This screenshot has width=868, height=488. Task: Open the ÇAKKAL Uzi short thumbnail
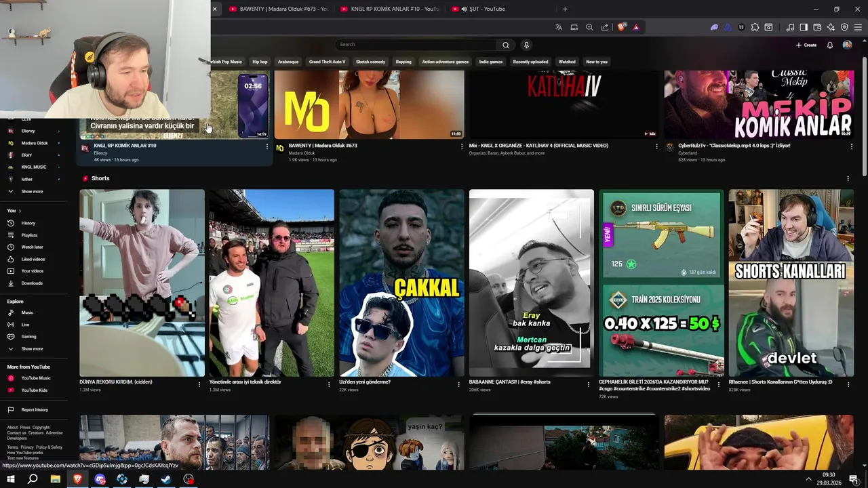(401, 283)
